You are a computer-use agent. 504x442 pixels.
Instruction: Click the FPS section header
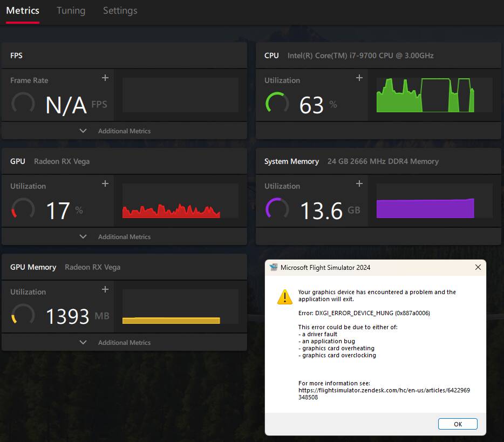(125, 55)
